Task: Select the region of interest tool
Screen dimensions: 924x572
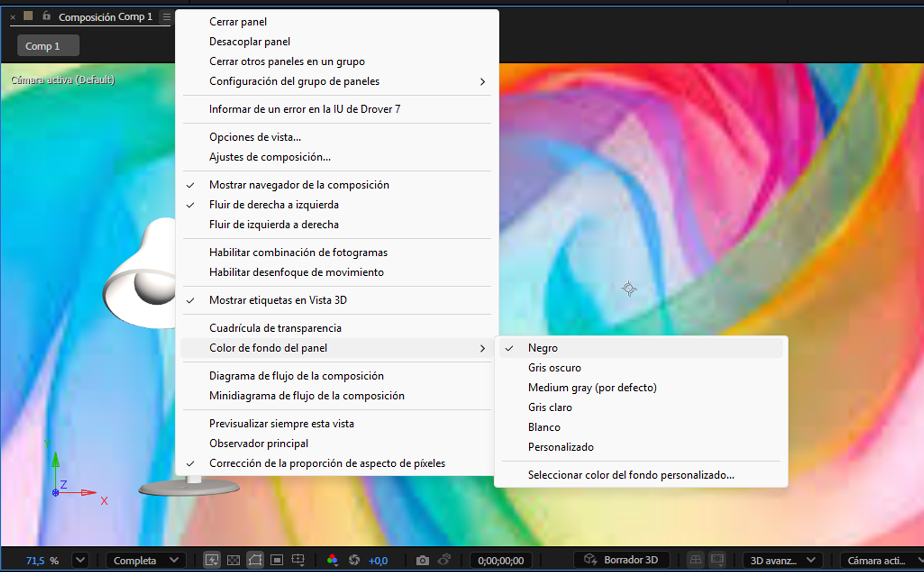Action: coord(277,560)
